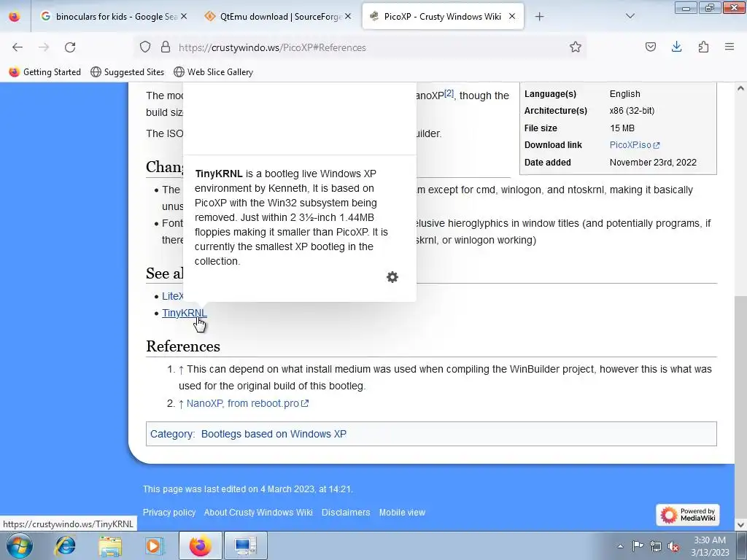Launch Internet Explorer from taskbar
This screenshot has height=560, width=747.
65,545
